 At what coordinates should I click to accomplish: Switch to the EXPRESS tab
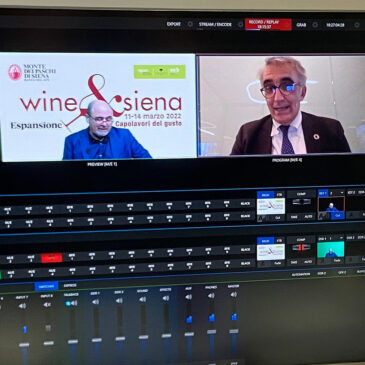pos(70,286)
